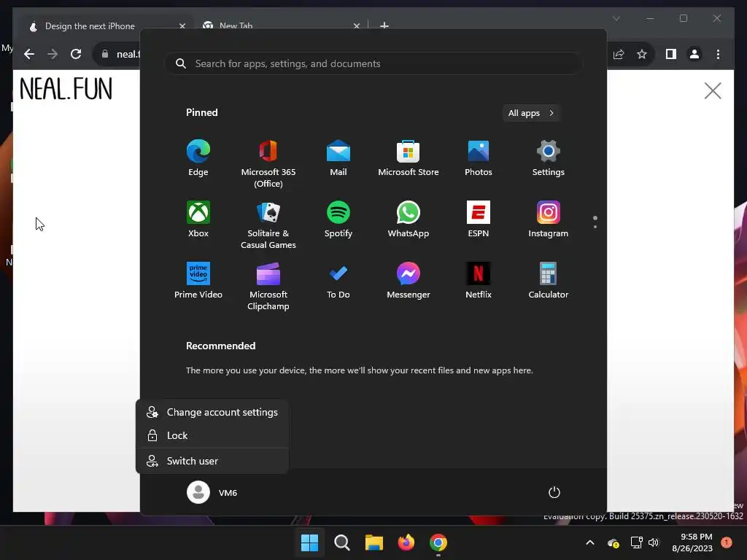Open WhatsApp

pyautogui.click(x=409, y=219)
